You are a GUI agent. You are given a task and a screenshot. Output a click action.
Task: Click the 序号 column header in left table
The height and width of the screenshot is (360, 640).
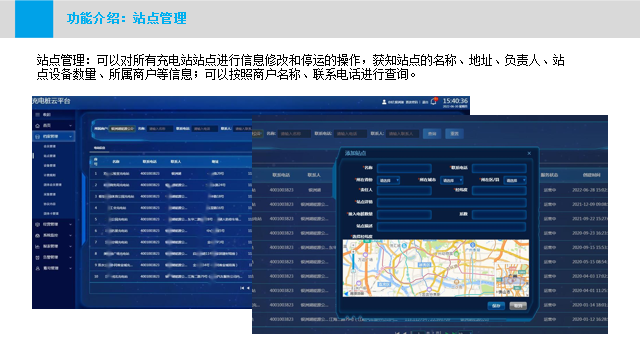tap(96, 162)
